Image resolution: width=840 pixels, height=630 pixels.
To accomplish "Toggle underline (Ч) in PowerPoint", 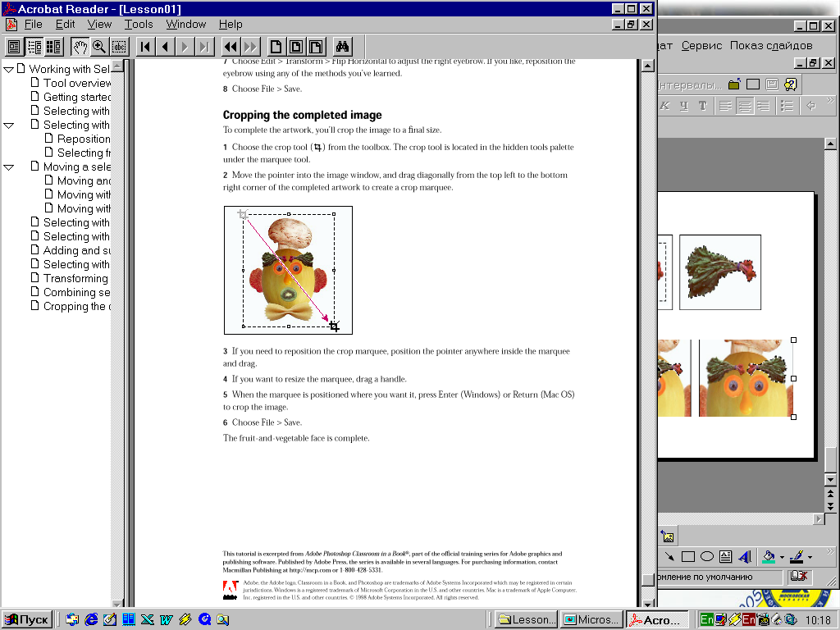I will tap(684, 106).
